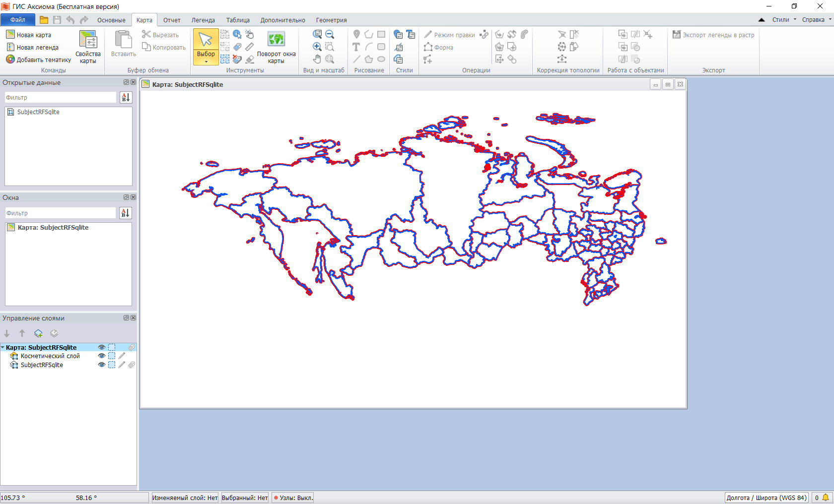Select the ruler measure tool

[250, 47]
